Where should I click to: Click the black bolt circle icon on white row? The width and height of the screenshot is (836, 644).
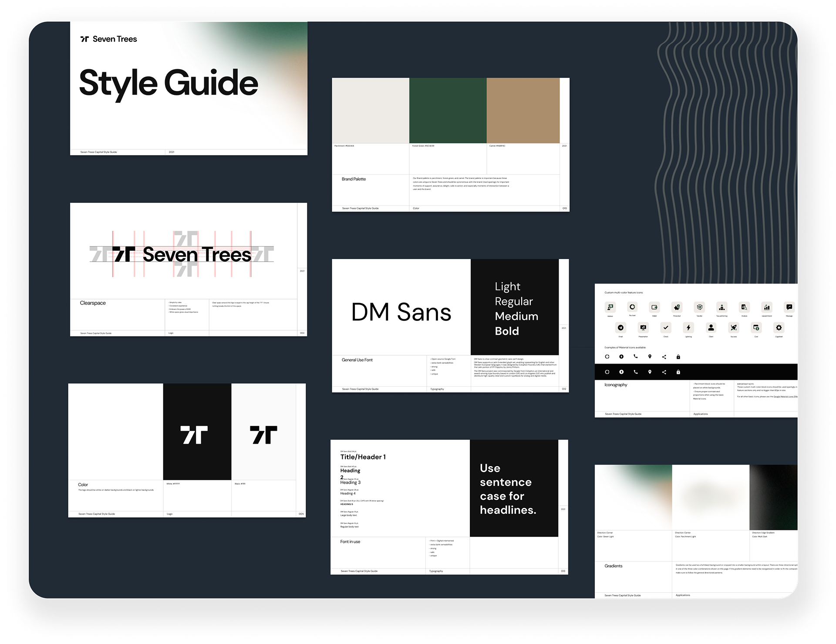coord(621,357)
